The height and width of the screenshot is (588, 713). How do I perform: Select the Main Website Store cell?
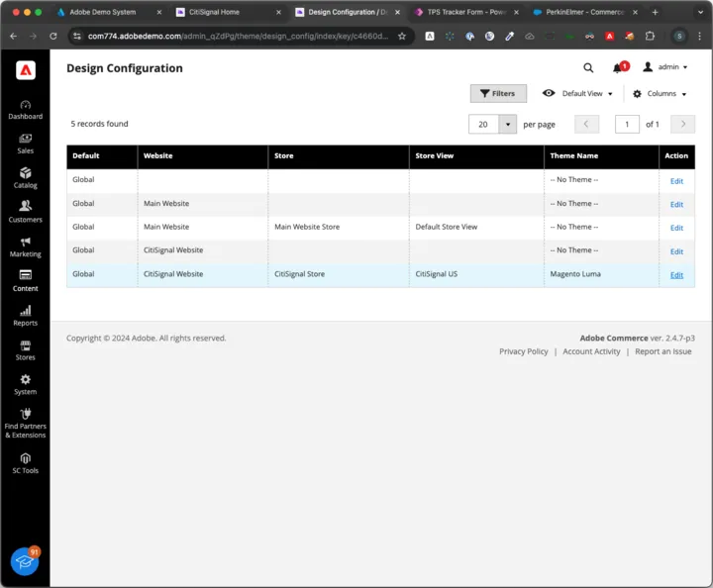(x=339, y=228)
